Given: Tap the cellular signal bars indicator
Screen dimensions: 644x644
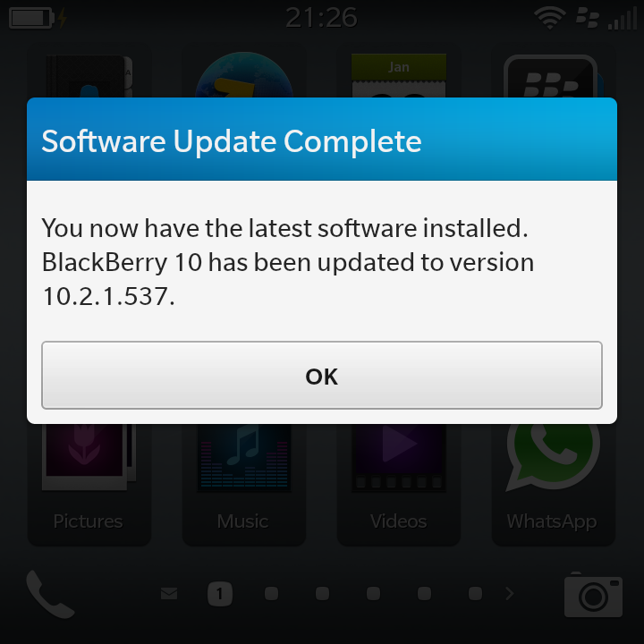Looking at the screenshot, I should click(x=623, y=20).
